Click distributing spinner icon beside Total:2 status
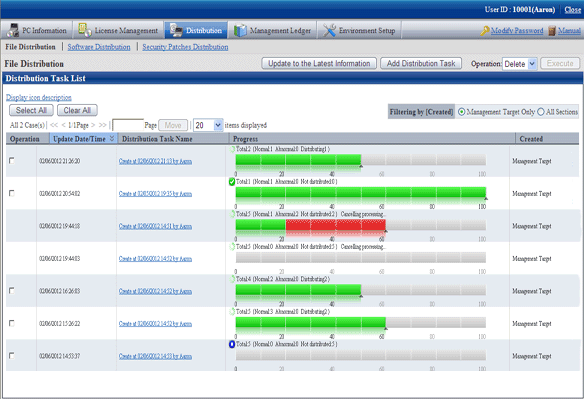This screenshot has height=399, width=584. coord(232,149)
